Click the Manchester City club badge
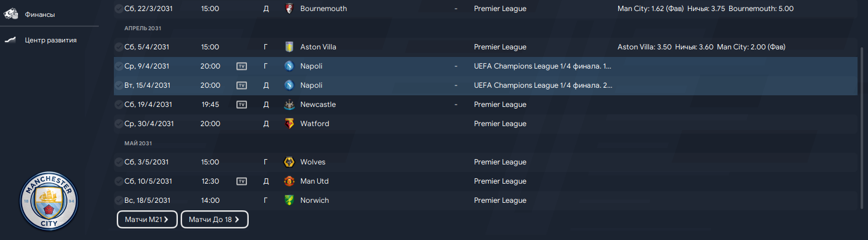868x240 pixels. pos(49,201)
